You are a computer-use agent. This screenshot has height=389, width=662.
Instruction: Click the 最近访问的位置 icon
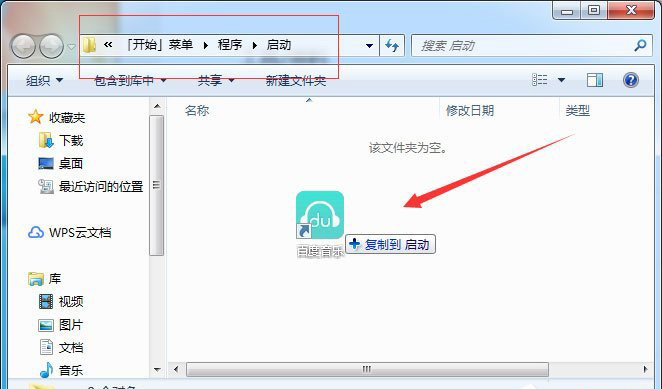point(46,186)
